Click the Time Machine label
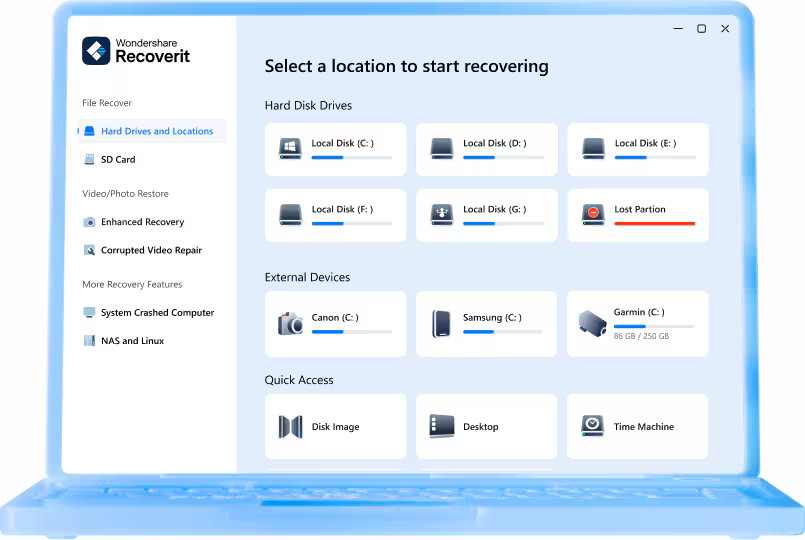This screenshot has height=540, width=805. coord(644,427)
